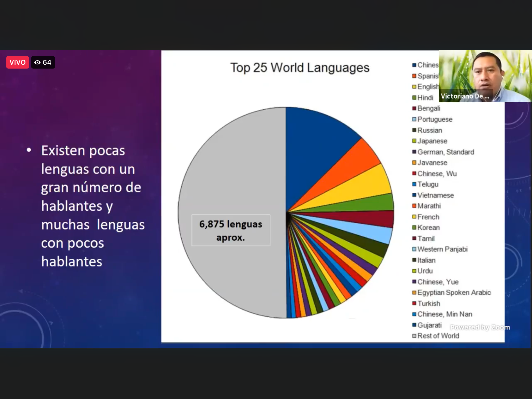Select the German, Standard legend entry
This screenshot has height=399, width=532.
445,152
